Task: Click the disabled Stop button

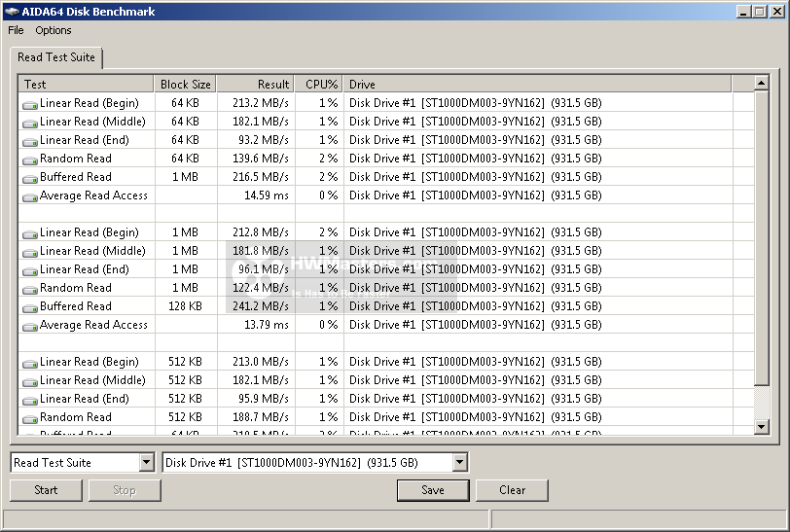Action: pyautogui.click(x=125, y=490)
